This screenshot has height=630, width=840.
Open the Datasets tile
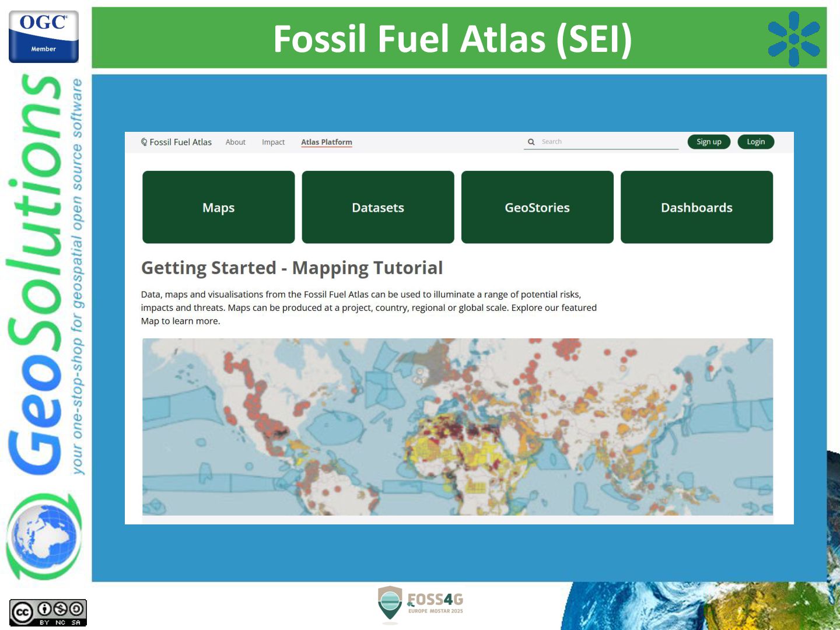[x=378, y=207]
